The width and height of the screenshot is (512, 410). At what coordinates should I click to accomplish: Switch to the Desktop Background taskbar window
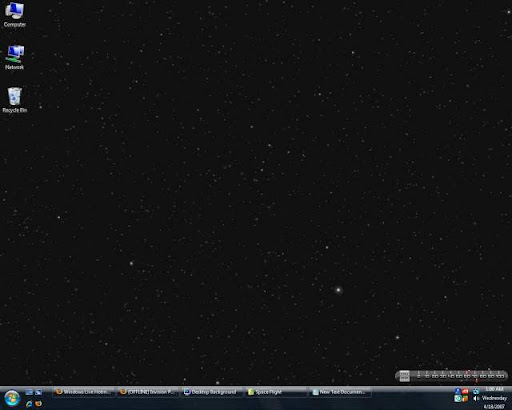point(212,392)
